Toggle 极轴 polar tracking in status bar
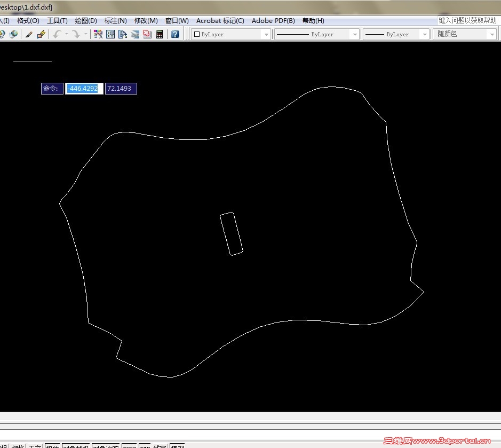Viewport: 501px width, 448px height. [52, 446]
